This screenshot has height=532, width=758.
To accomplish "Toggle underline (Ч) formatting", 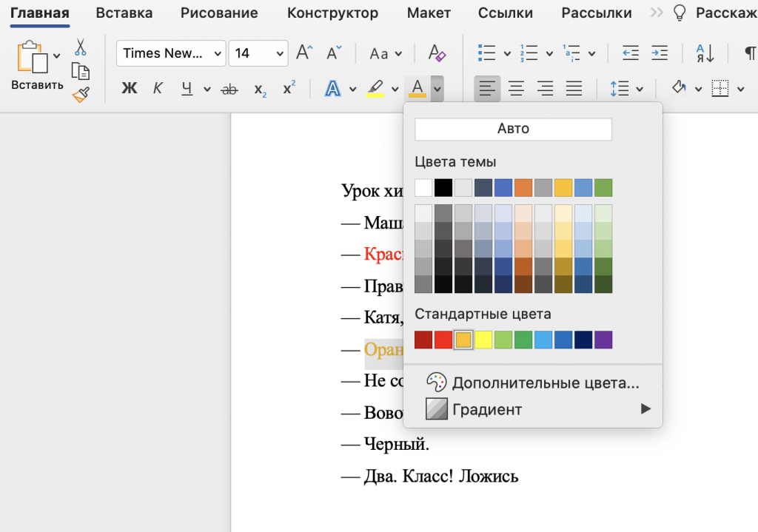I will pos(187,89).
